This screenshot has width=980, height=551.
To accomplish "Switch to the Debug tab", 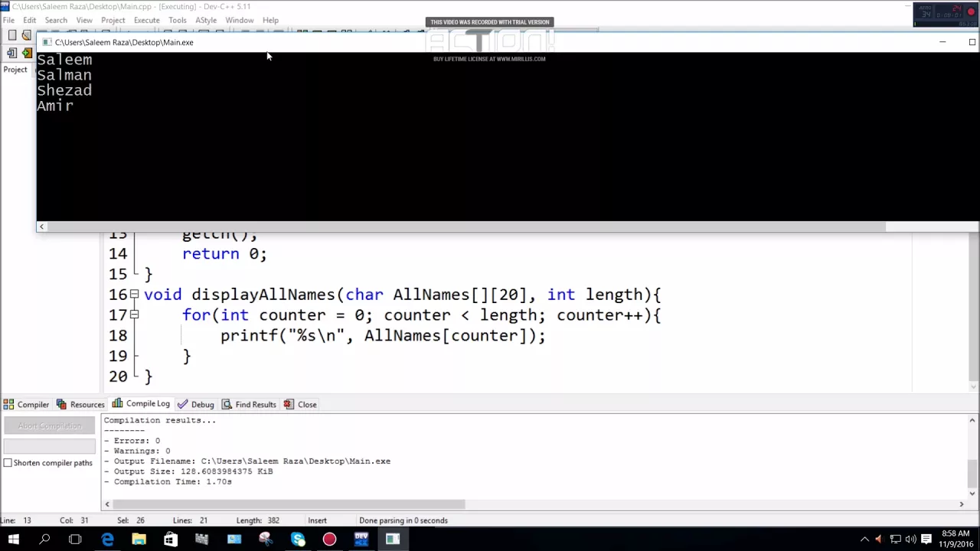I will point(195,404).
